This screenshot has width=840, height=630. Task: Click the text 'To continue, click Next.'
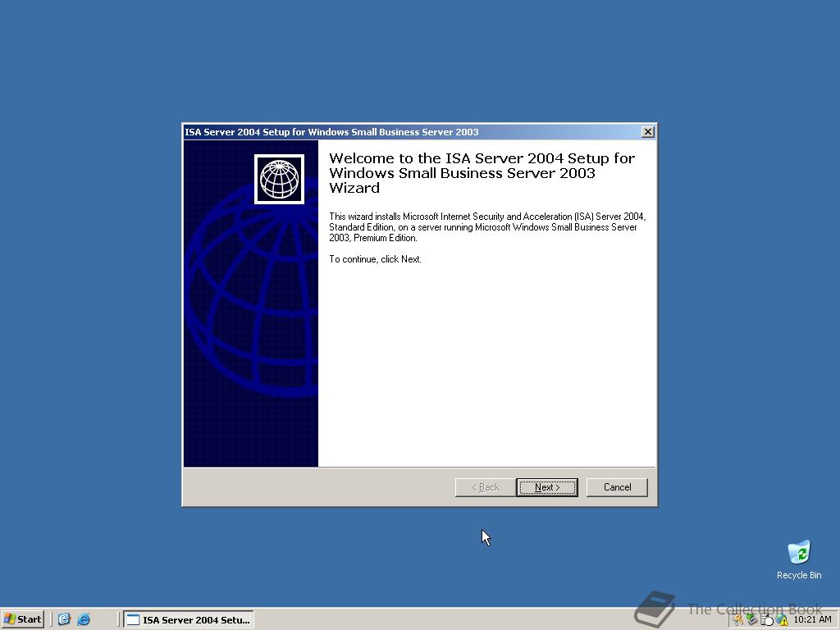point(375,259)
